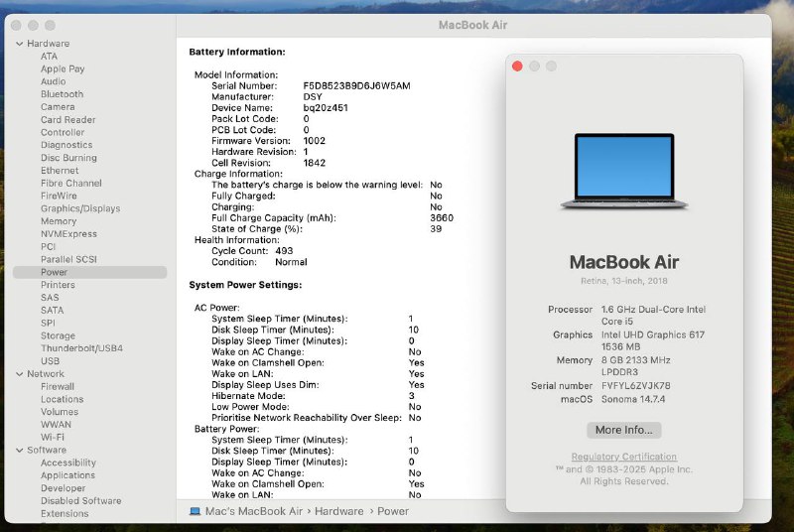Click the Condition value Normal
The height and width of the screenshot is (532, 794).
coord(291,262)
